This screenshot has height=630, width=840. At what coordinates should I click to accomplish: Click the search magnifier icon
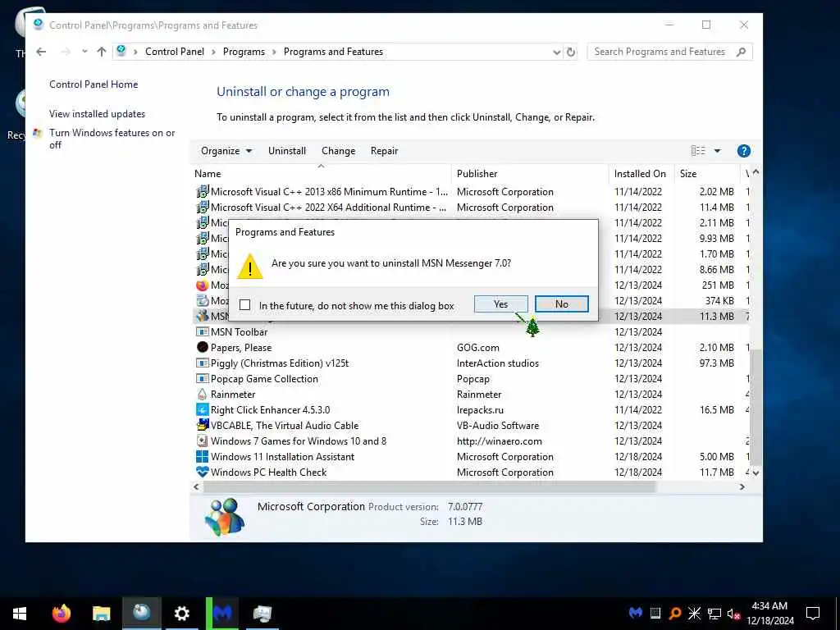[x=741, y=52]
